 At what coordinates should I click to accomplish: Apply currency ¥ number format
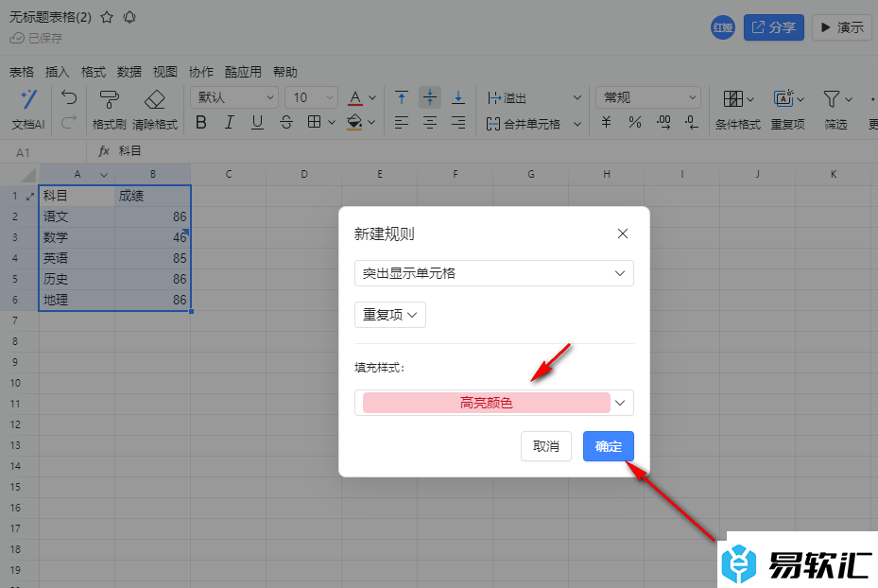606,122
